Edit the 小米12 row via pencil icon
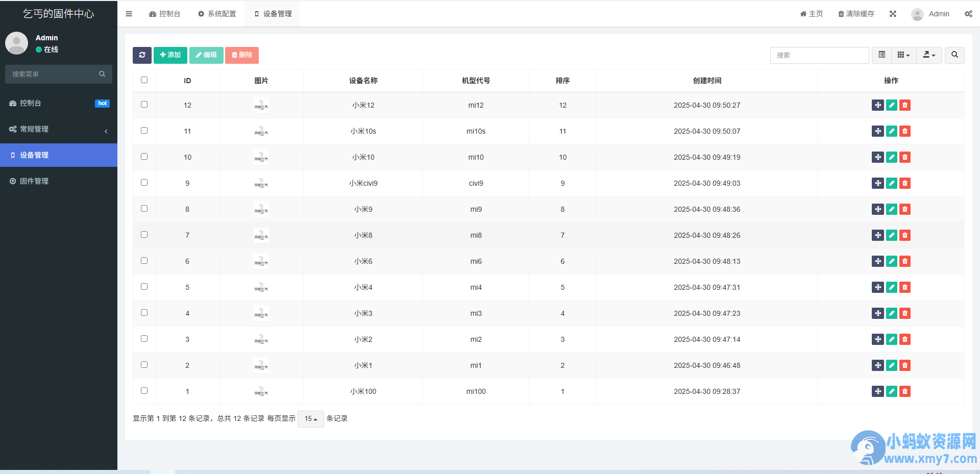The image size is (980, 474). (x=891, y=105)
